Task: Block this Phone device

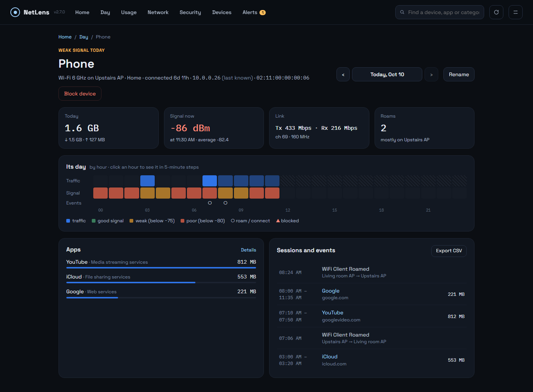Action: point(80,94)
